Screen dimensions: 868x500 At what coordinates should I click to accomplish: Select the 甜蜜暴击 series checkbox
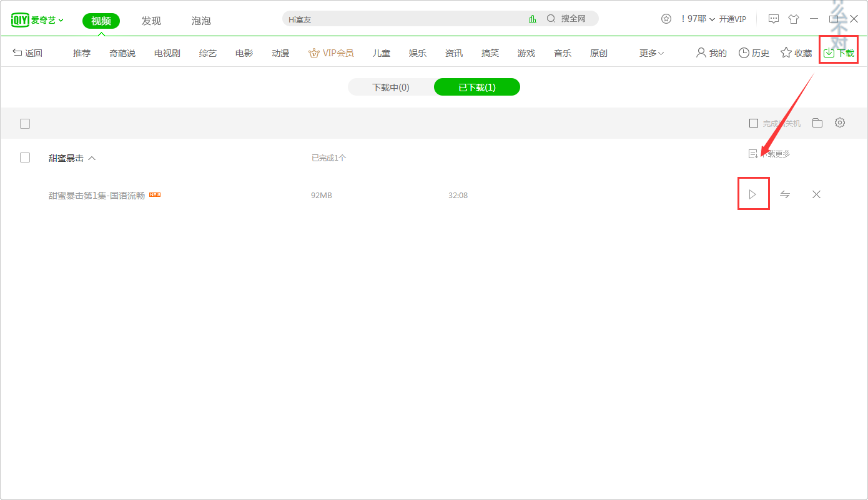[x=25, y=157]
